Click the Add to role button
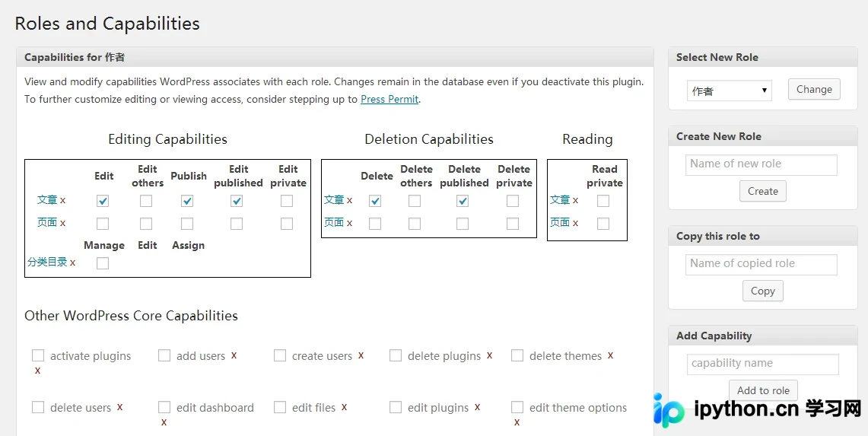This screenshot has width=868, height=436. tap(763, 390)
